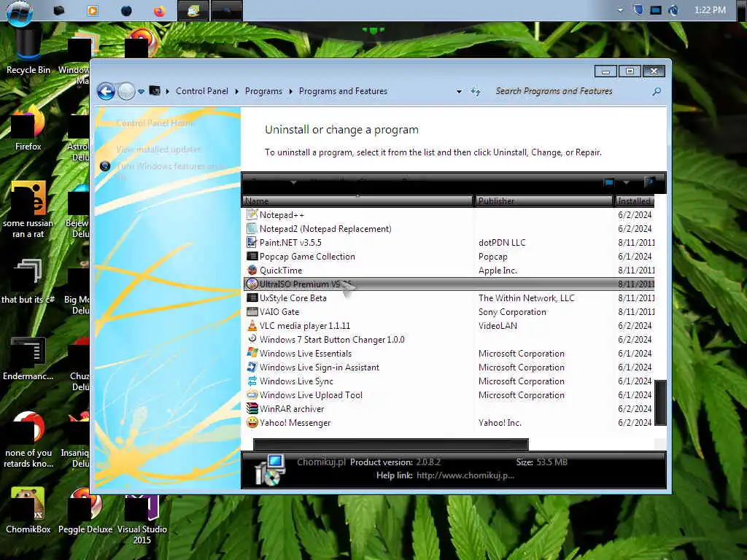Viewport: 747px width, 560px height.
Task: Select Windows Live Sign-in Assistant icon
Action: point(252,367)
